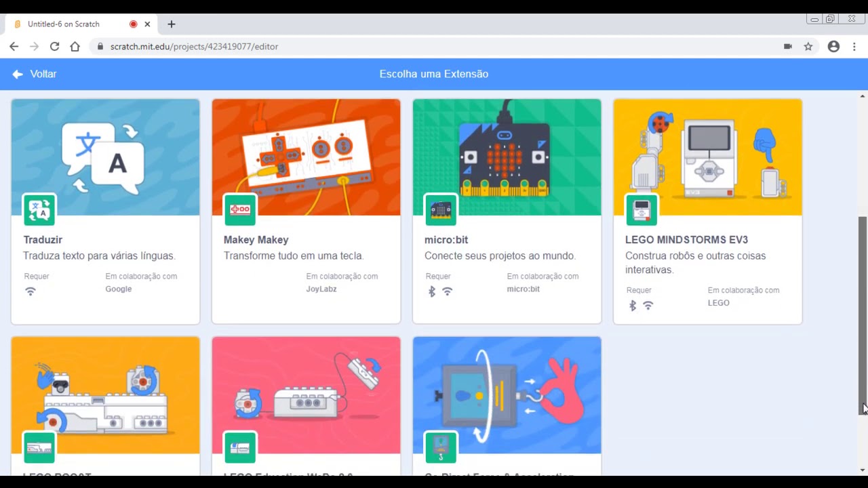
Task: Click the LEGO collaborator label
Action: pos(719,303)
